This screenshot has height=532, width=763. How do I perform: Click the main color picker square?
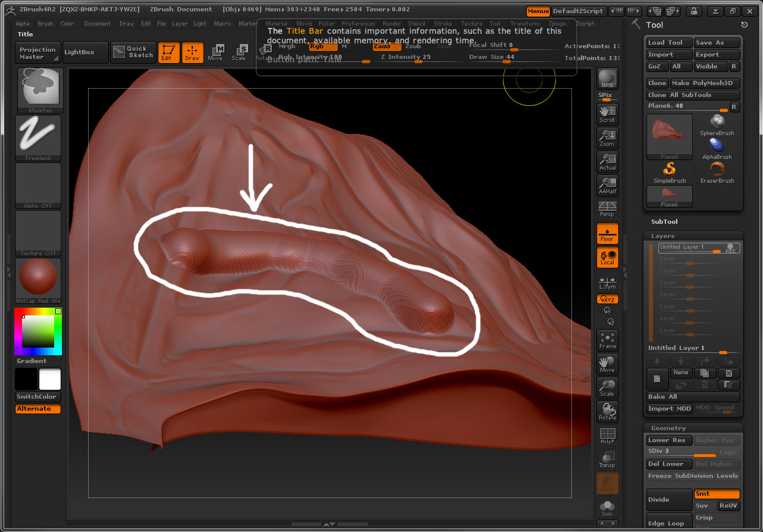point(38,331)
